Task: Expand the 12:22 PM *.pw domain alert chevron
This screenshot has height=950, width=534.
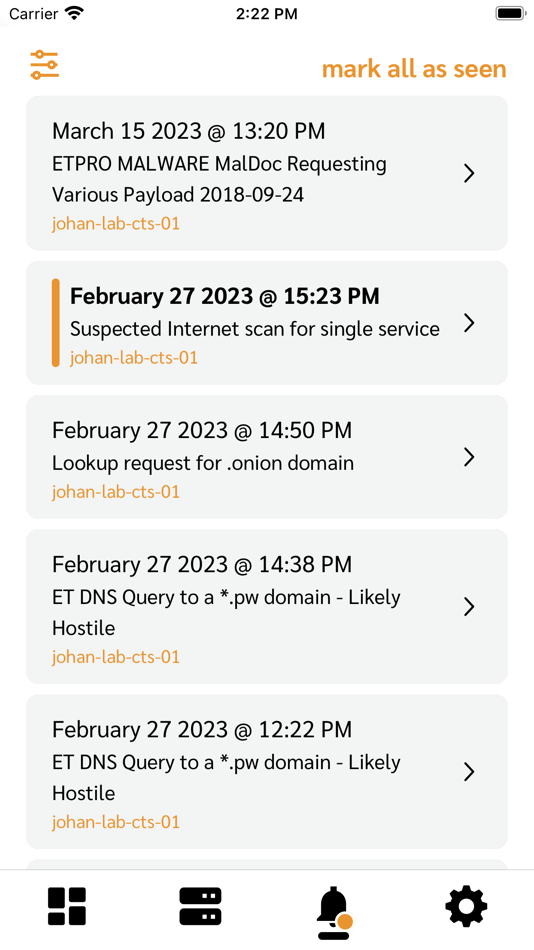Action: [x=469, y=772]
